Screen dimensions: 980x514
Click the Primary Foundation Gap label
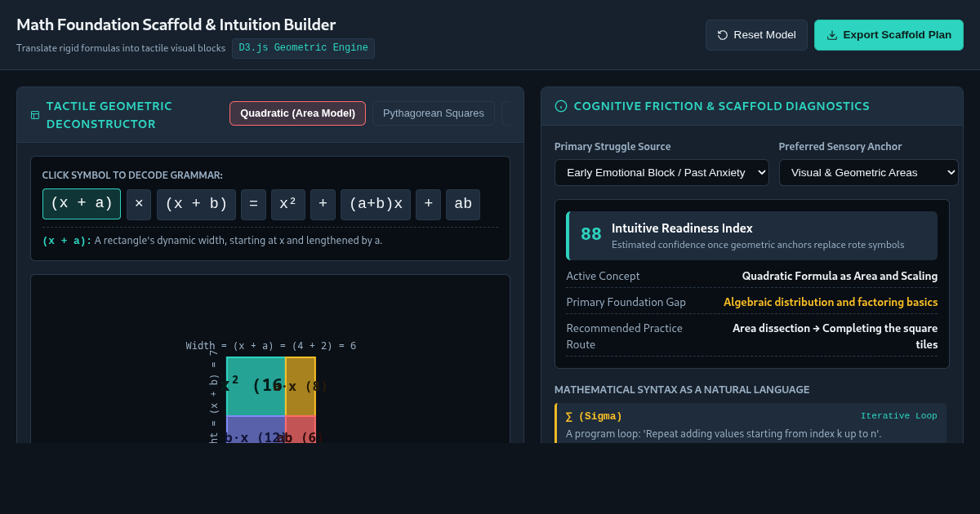pos(626,302)
